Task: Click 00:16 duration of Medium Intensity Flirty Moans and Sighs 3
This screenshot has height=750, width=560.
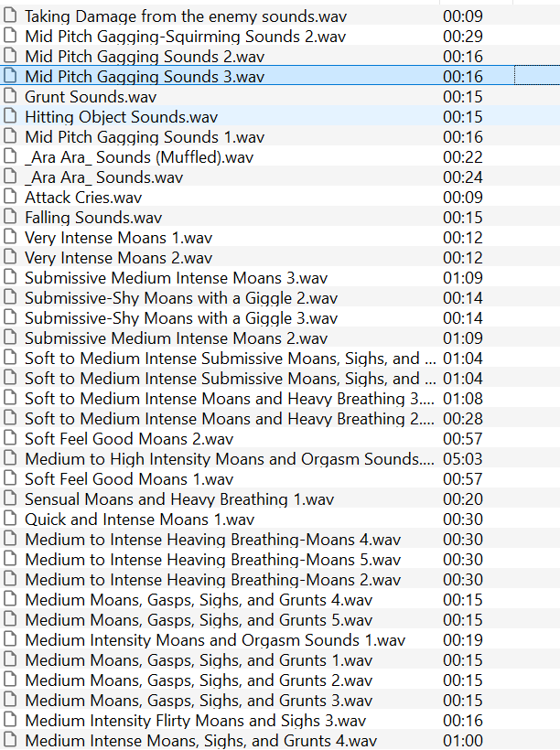Action: point(463,720)
